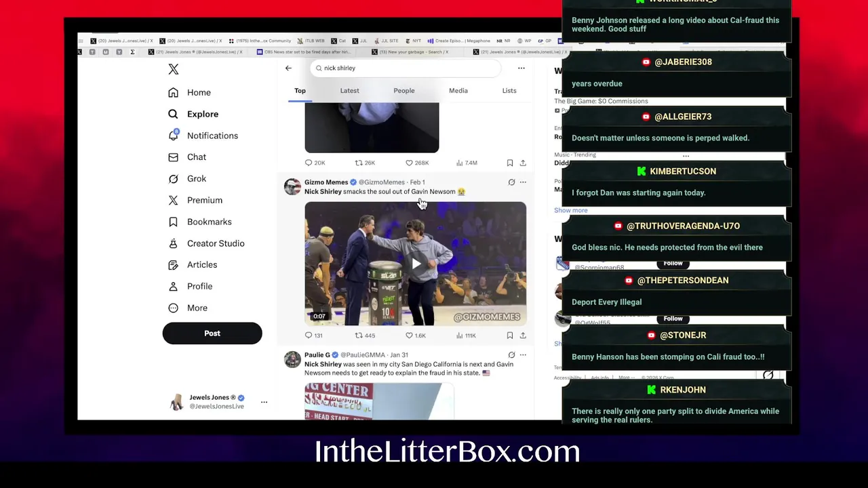
Task: Switch to 'New your garbage - Search' tab
Action: click(x=411, y=52)
